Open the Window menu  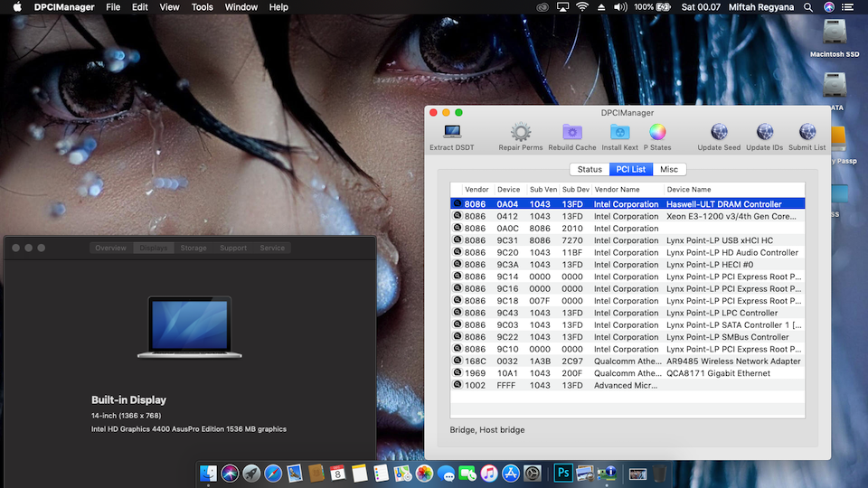[241, 7]
